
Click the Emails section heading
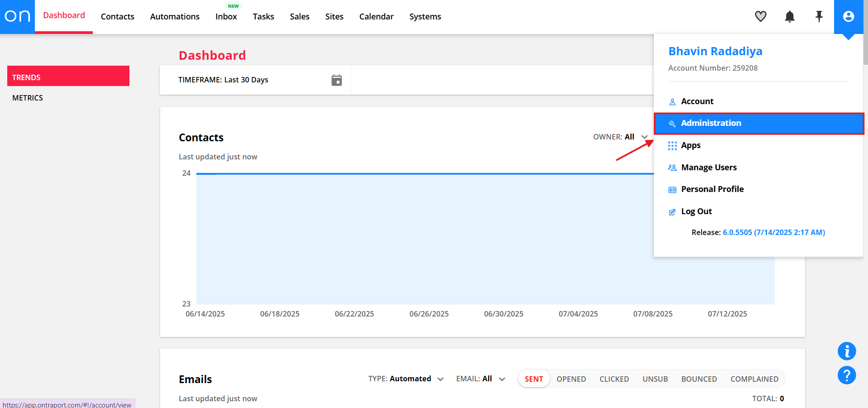[196, 379]
